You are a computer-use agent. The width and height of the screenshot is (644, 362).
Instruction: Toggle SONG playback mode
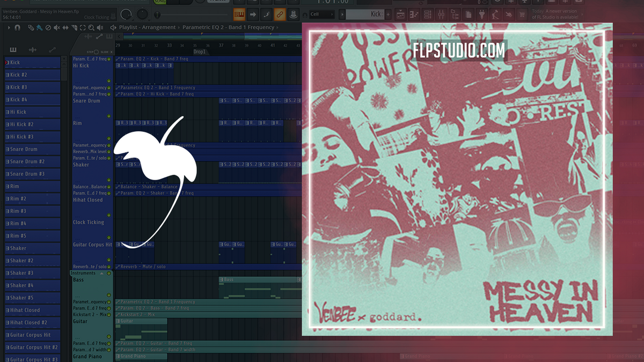159,2
